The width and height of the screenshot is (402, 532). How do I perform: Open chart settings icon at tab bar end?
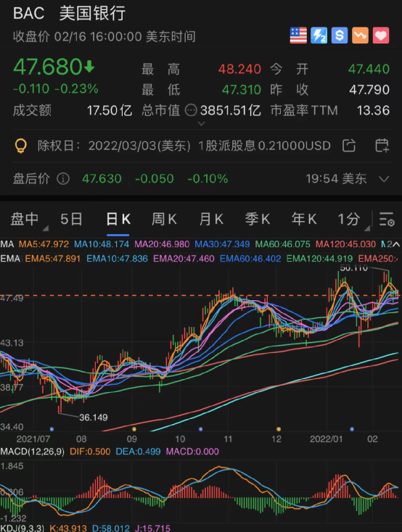click(x=387, y=219)
